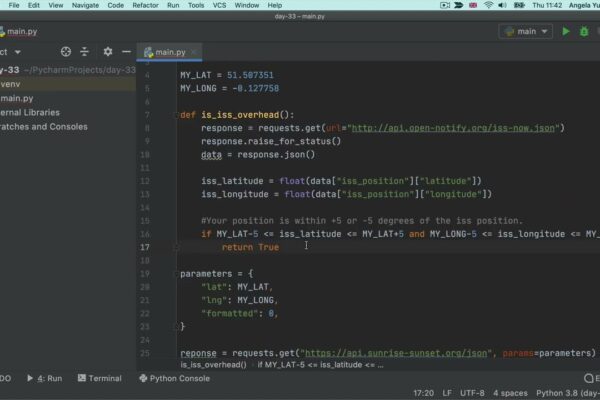Click the iss-now.json API URL link
The height and width of the screenshot is (400, 600).
(x=453, y=128)
